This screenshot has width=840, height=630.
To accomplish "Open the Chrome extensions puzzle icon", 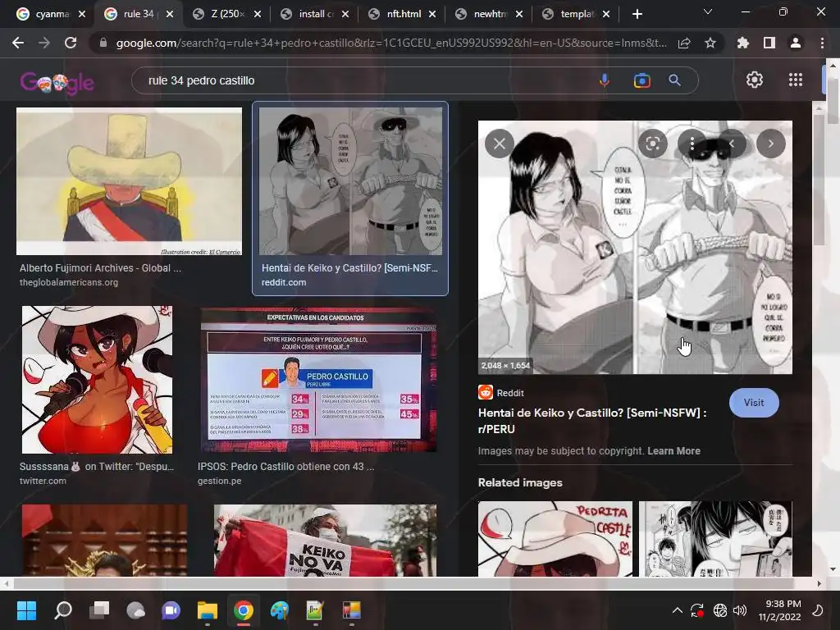I will coord(743,43).
